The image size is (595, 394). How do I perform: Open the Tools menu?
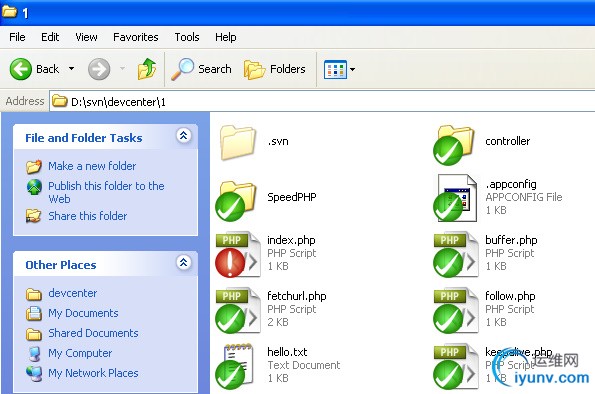click(187, 37)
